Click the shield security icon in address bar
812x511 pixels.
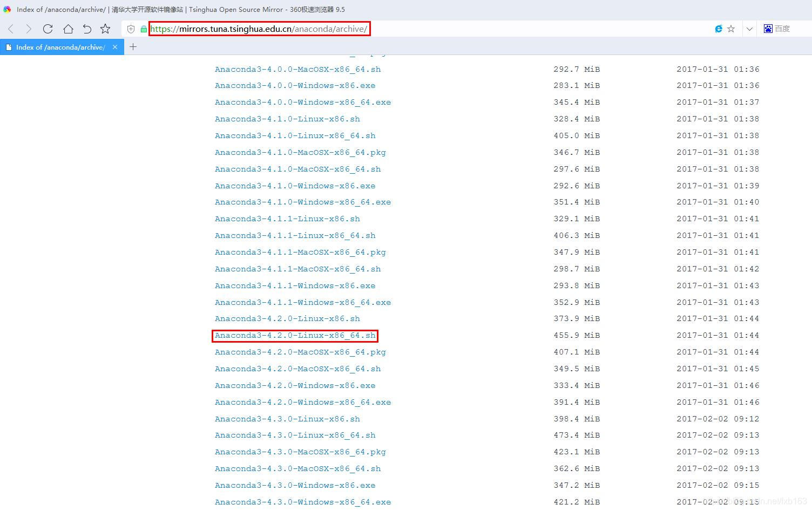pos(131,29)
